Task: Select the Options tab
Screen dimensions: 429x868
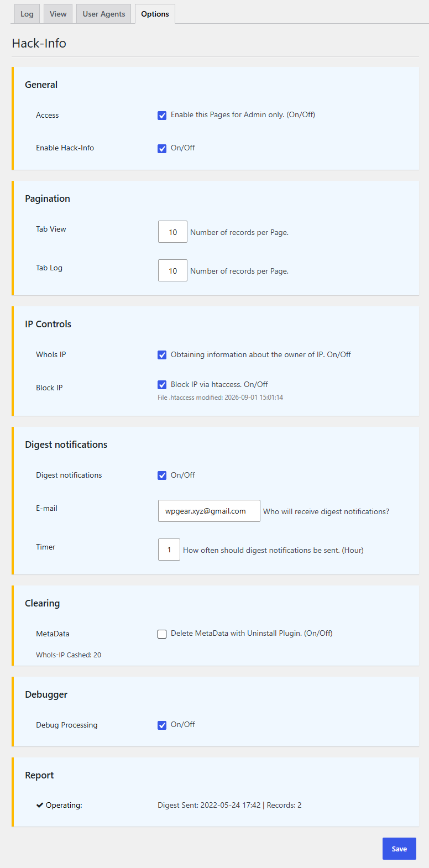Action: pos(155,14)
